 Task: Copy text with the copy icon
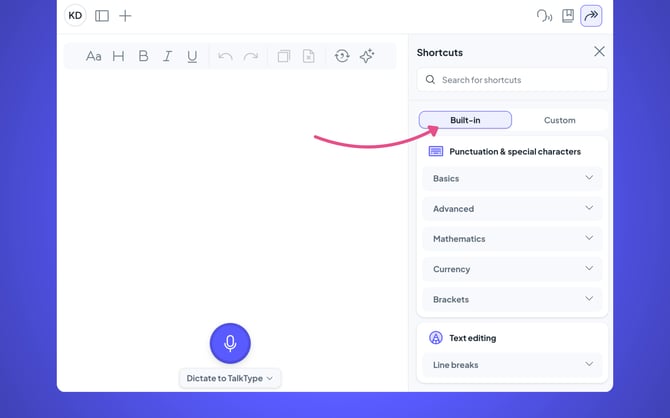pyautogui.click(x=284, y=56)
